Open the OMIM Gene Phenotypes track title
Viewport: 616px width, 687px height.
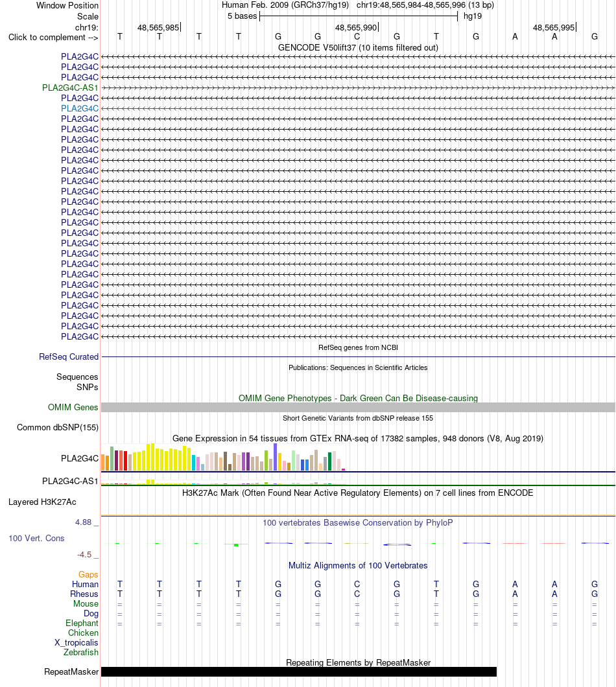click(x=358, y=398)
